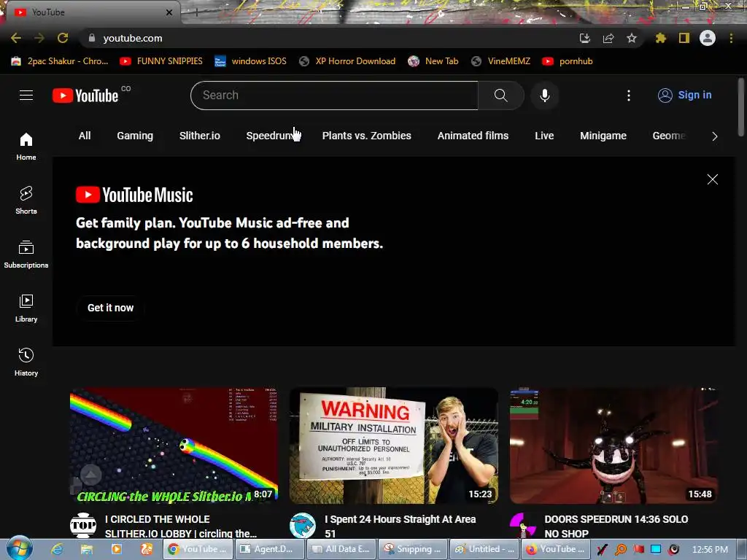Screen dimensions: 747x560
Task: Select the Live filter chip
Action: pos(544,136)
